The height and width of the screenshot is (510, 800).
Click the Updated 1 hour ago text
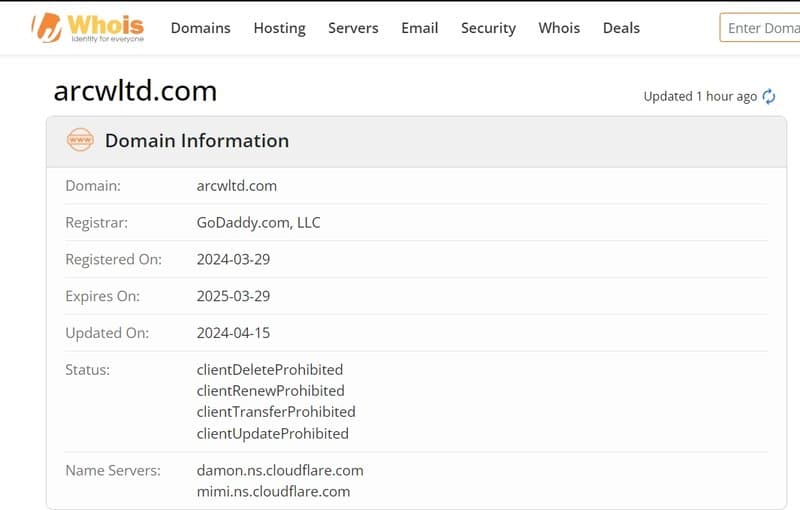pyautogui.click(x=700, y=96)
